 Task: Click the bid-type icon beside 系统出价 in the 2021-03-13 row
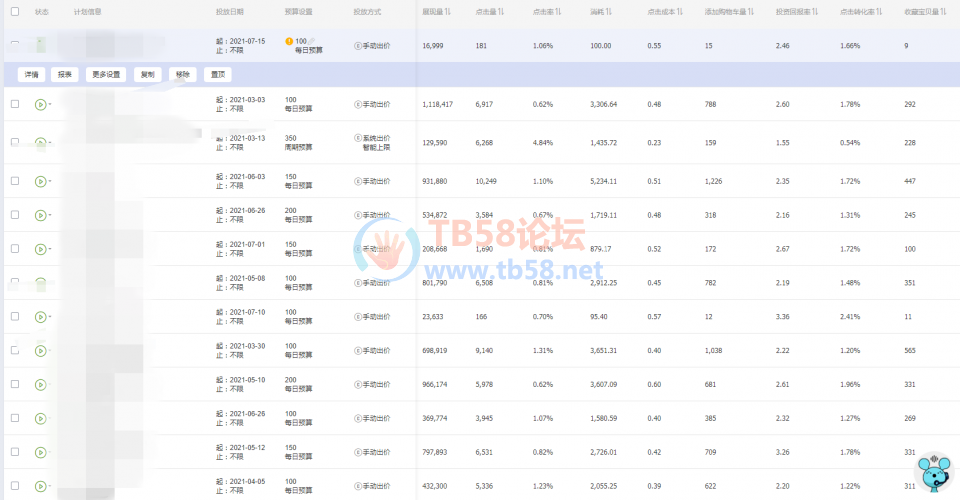[358, 138]
